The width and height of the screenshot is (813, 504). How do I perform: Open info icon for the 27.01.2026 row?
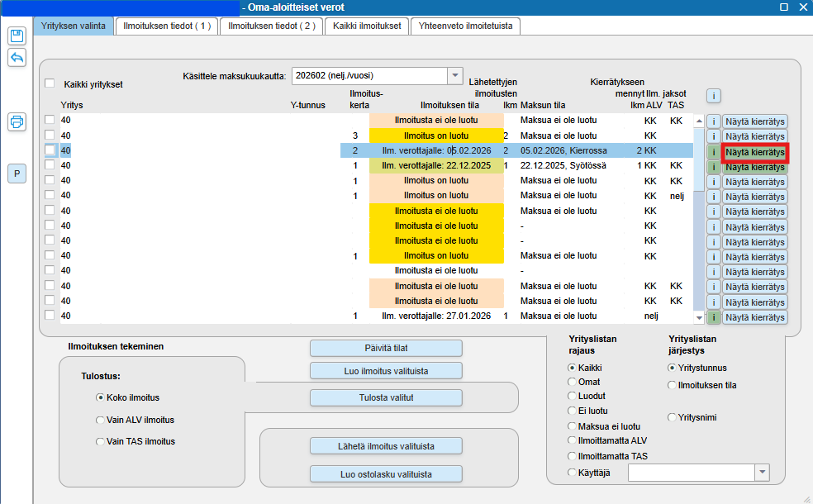tap(714, 317)
